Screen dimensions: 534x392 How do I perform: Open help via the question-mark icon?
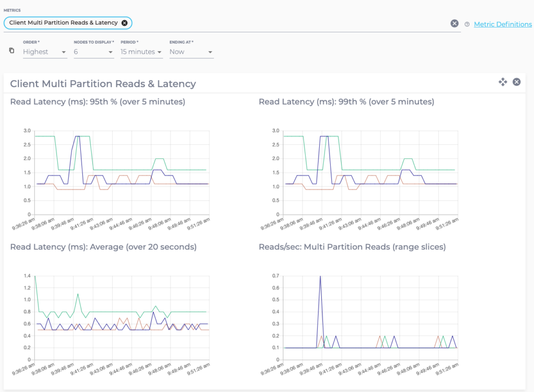click(x=468, y=24)
